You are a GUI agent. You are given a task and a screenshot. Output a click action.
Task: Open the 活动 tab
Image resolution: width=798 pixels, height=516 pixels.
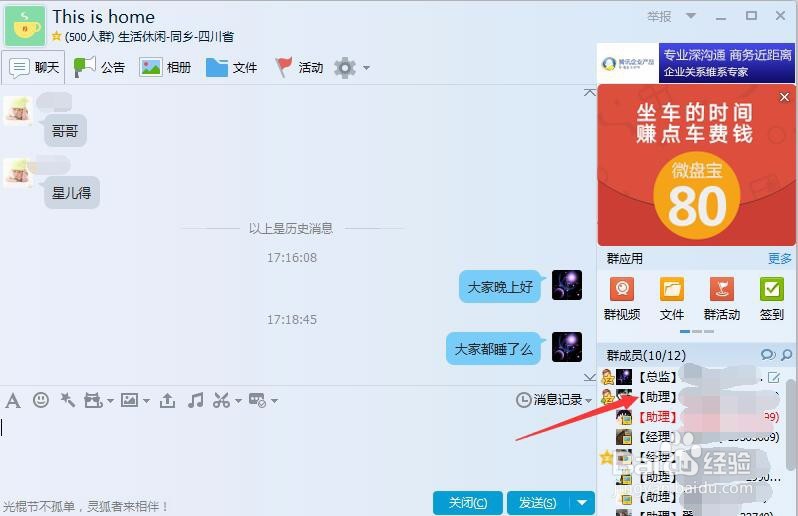click(x=299, y=67)
